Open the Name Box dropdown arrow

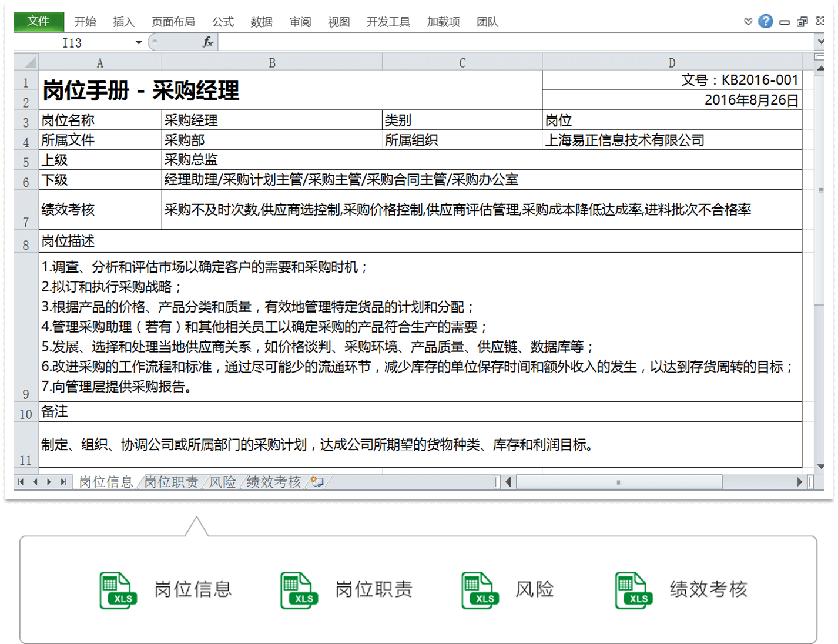point(139,42)
